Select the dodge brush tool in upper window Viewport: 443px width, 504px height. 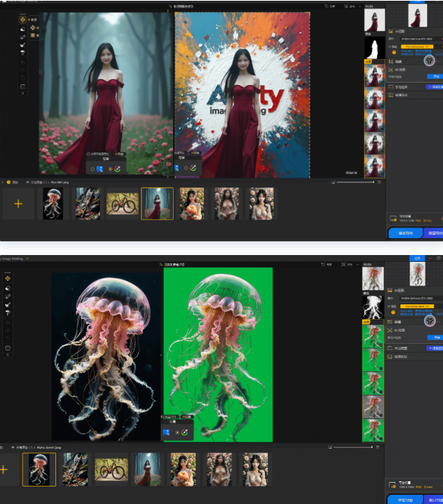[23, 45]
